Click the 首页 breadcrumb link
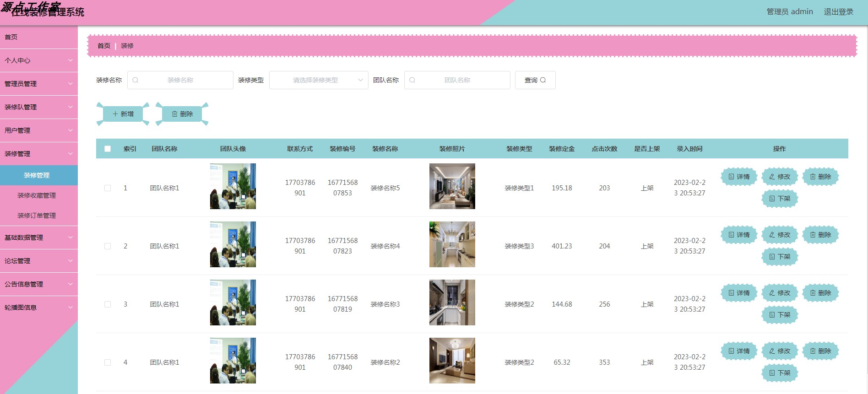868x394 pixels. point(104,46)
